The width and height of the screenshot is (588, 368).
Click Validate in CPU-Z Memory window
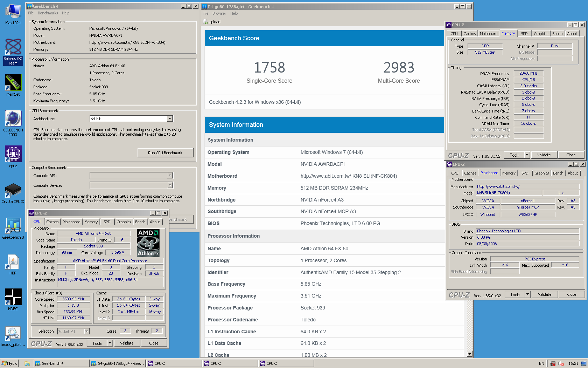click(x=544, y=155)
